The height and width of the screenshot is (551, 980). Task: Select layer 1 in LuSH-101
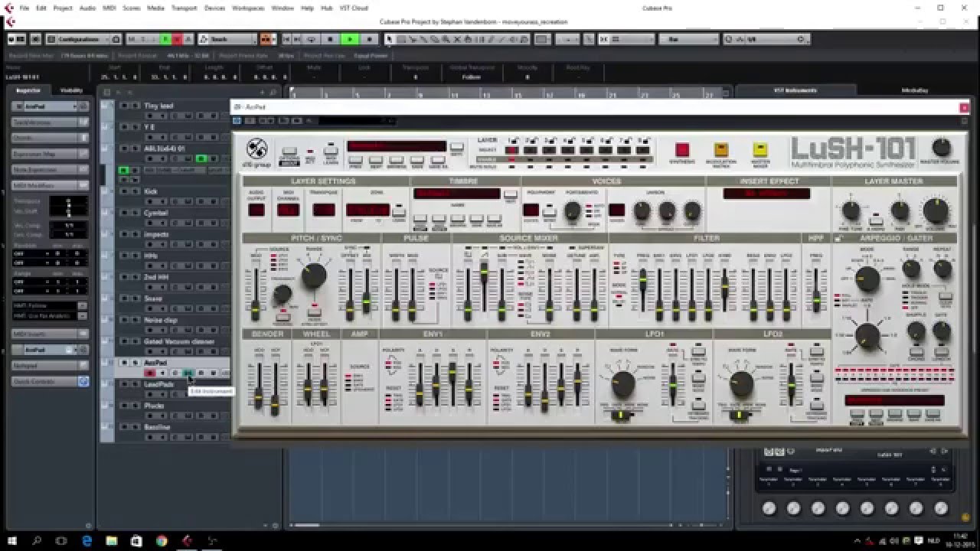pyautogui.click(x=511, y=150)
